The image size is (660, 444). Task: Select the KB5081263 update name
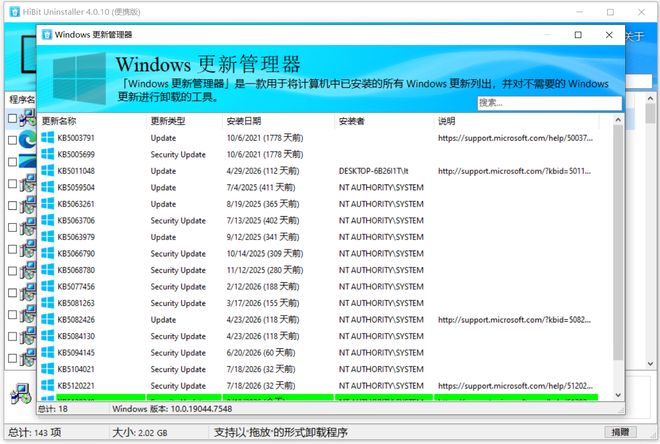point(76,303)
